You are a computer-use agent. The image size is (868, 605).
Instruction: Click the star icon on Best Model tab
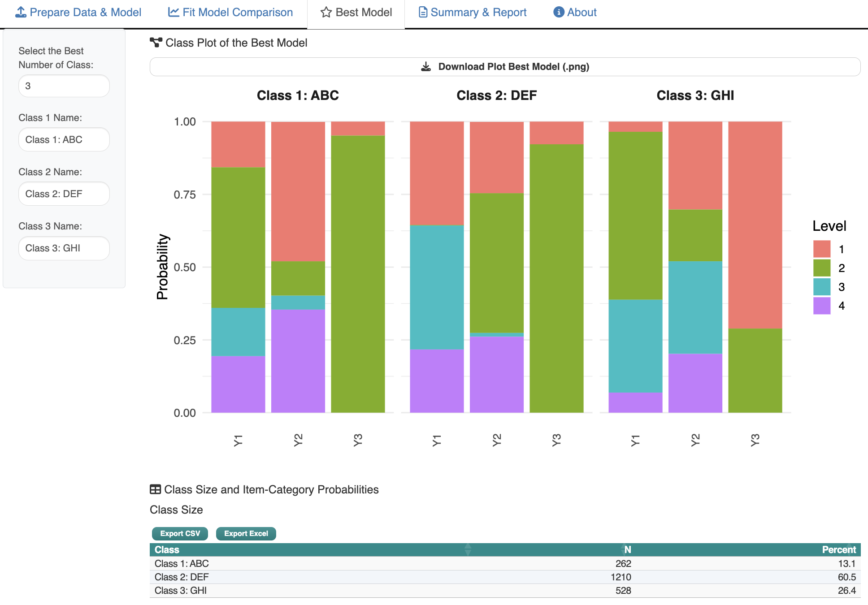point(326,12)
